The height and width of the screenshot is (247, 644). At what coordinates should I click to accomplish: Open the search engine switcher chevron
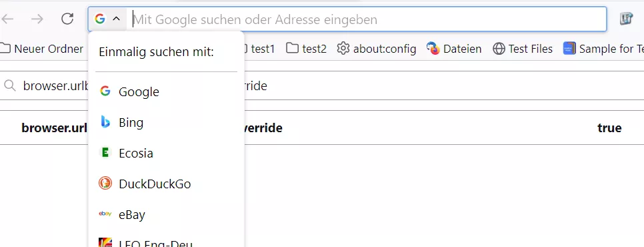pyautogui.click(x=116, y=19)
